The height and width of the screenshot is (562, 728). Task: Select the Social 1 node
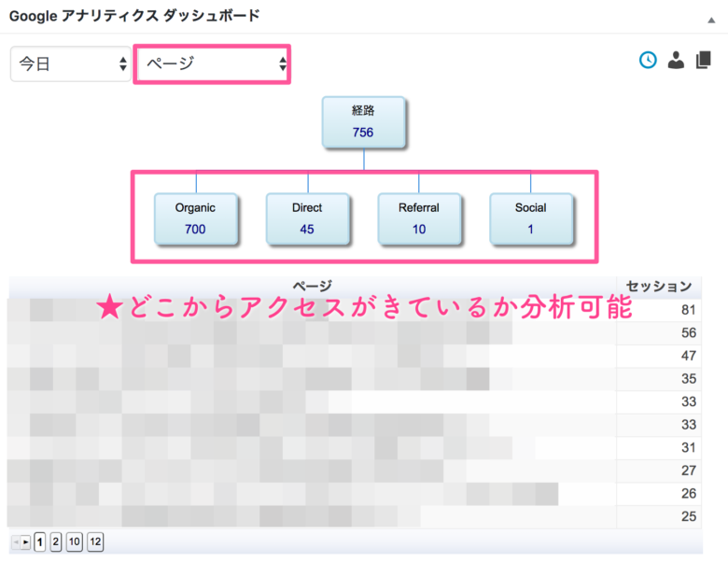[x=531, y=218]
